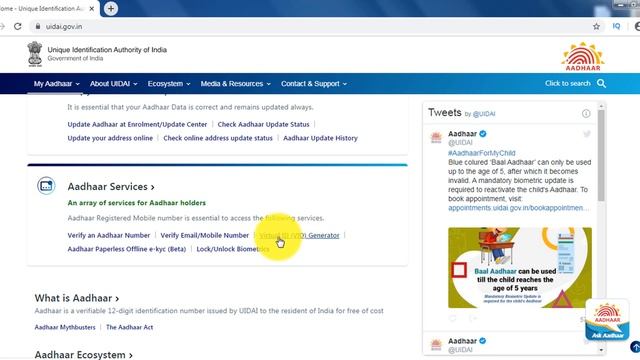The image size is (640, 360).
Task: Open a new browser tab
Action: coord(111,9)
